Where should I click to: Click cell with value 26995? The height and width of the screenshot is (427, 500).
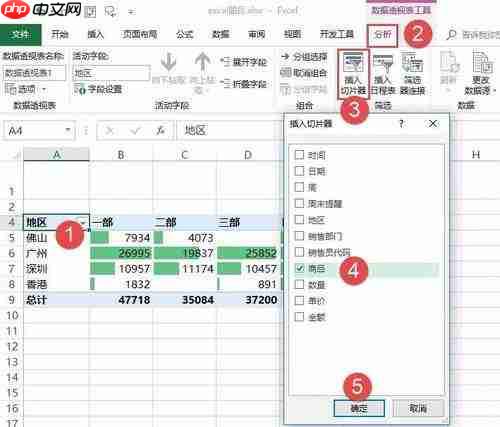coord(121,253)
